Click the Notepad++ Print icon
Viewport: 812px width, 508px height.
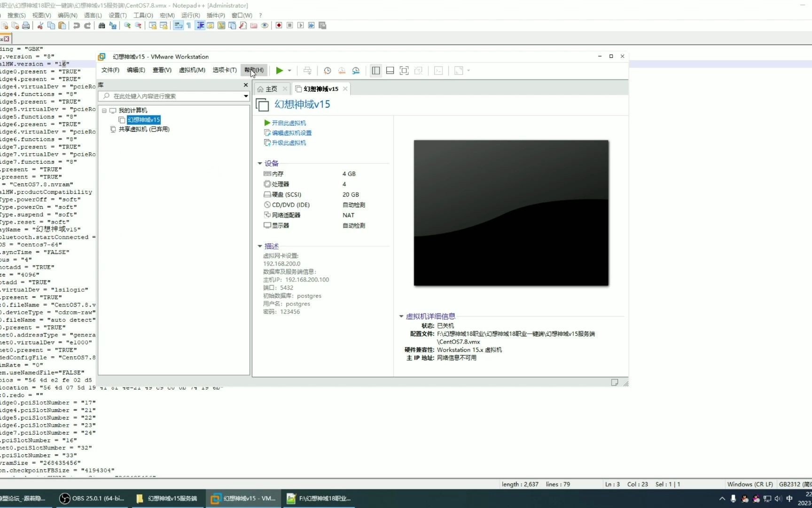tap(26, 25)
